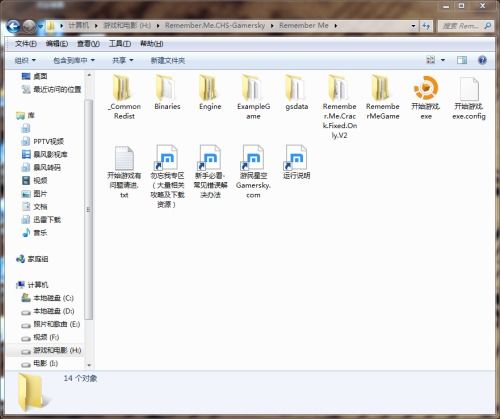Click 游戏和电影 (H:) in the breadcrumb
This screenshot has height=419, width=500.
[127, 26]
